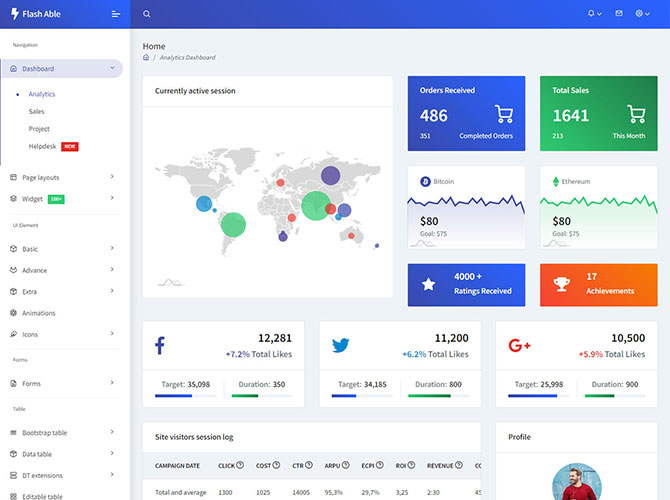Expand Icons menu chevron
This screenshot has height=500, width=670.
pyautogui.click(x=112, y=333)
